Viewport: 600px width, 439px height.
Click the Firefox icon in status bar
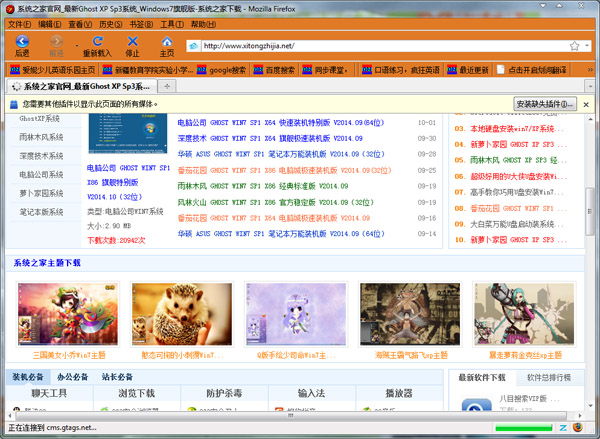578,427
